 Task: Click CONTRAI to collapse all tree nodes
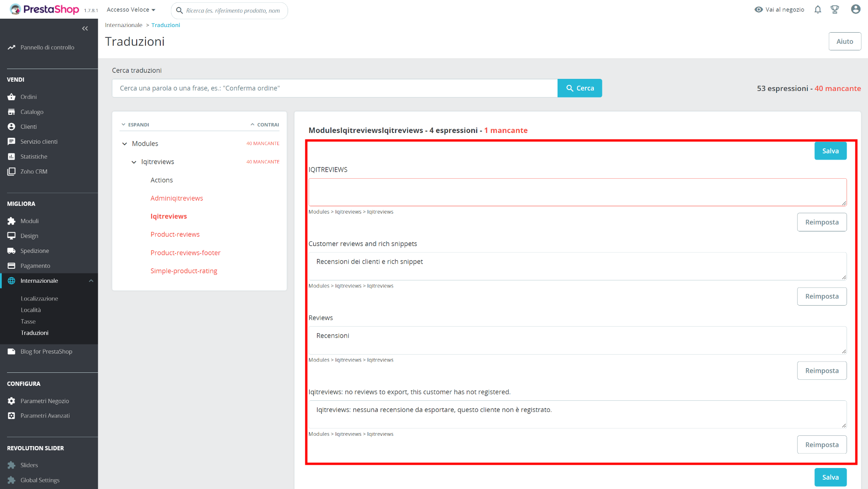(x=265, y=125)
